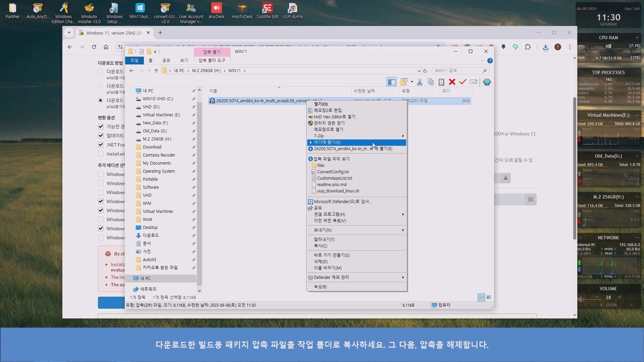Toggle first unchecked Windows edition checkbox
The width and height of the screenshot is (644, 362).
click(x=101, y=174)
